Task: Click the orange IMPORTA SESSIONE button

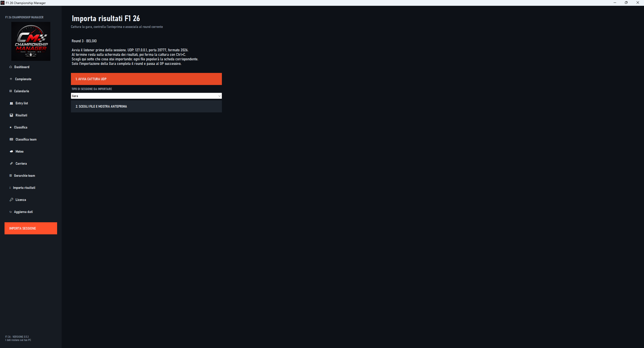Action: click(x=31, y=228)
